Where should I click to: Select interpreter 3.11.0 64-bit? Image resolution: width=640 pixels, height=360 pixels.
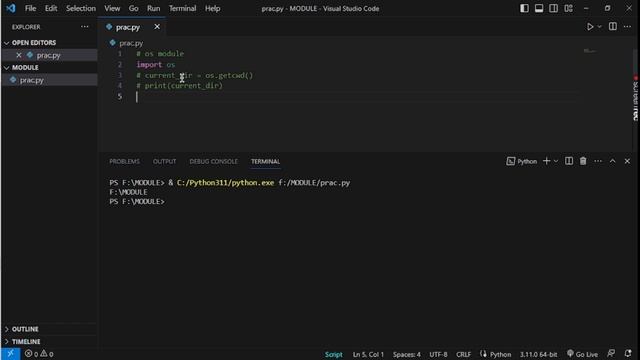pyautogui.click(x=538, y=354)
